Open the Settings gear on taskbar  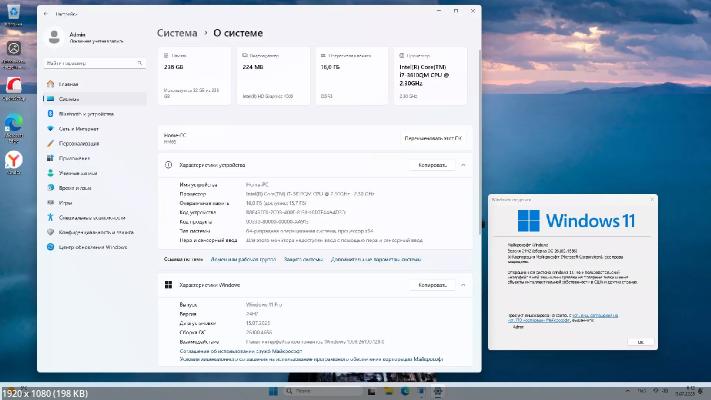click(438, 391)
